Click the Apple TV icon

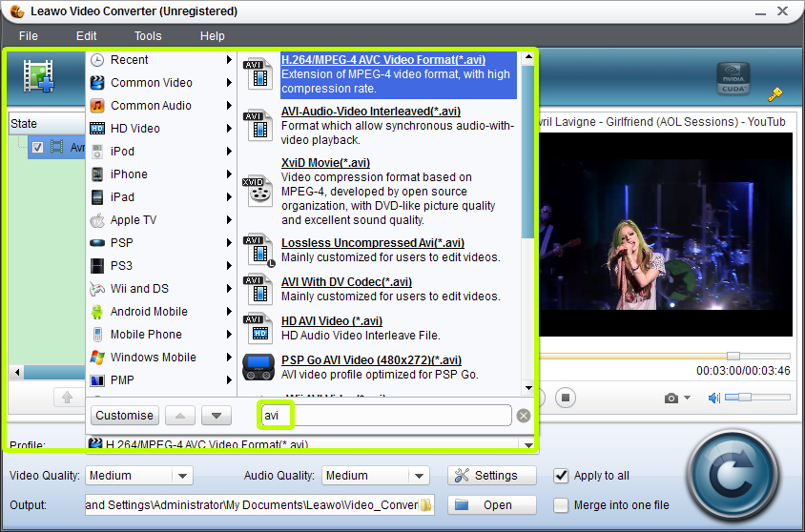tap(97, 220)
